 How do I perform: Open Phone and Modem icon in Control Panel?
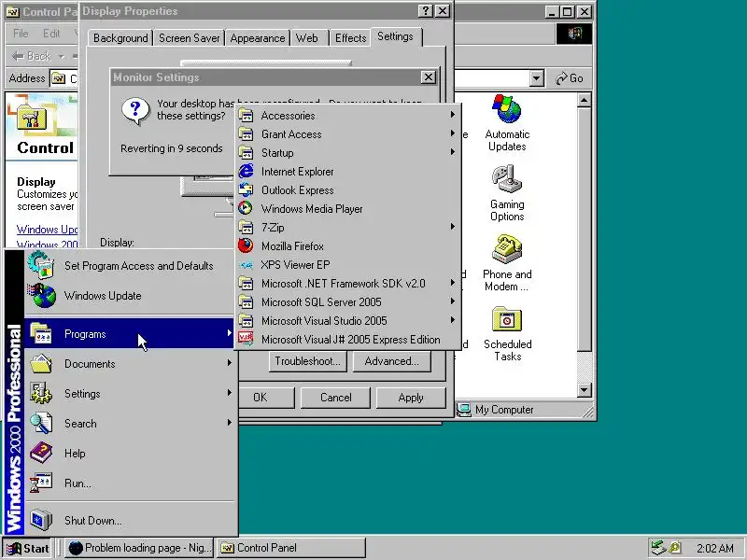click(x=507, y=263)
